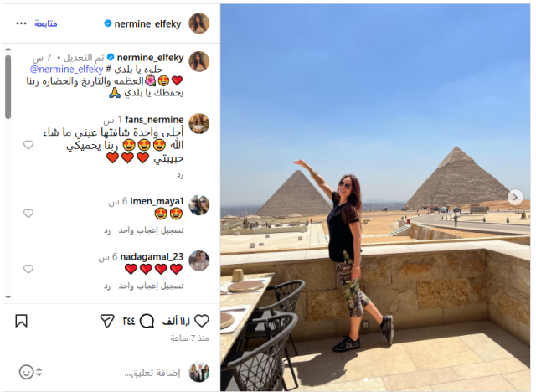The image size is (536, 392).
Task: Click the comments scrollbar down arrow
Action: coord(8,297)
